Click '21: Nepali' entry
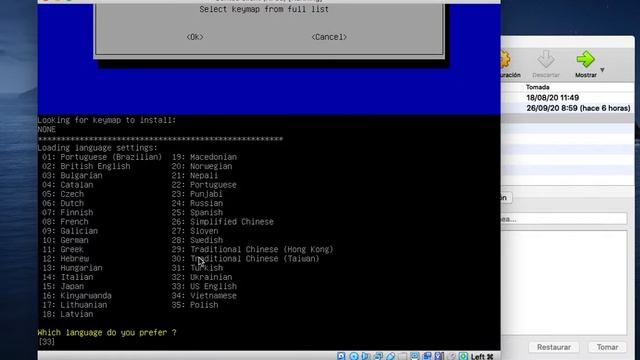640x360 pixels. (195, 176)
